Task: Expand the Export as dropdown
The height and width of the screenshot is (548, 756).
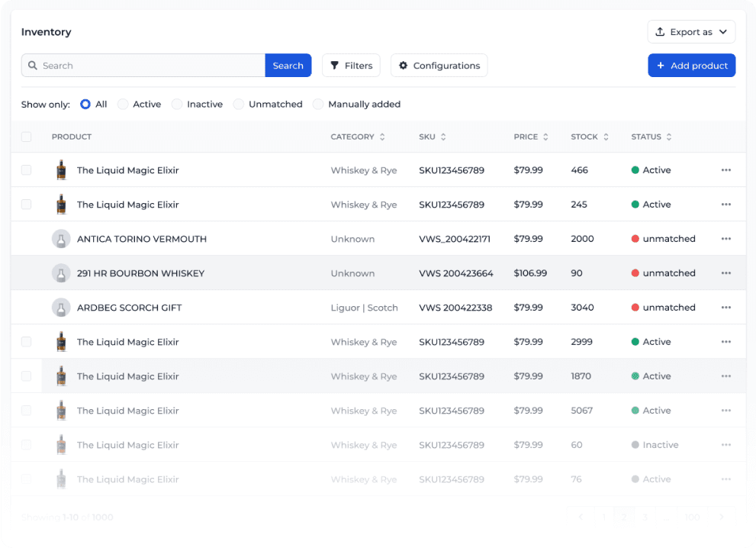Action: point(691,32)
